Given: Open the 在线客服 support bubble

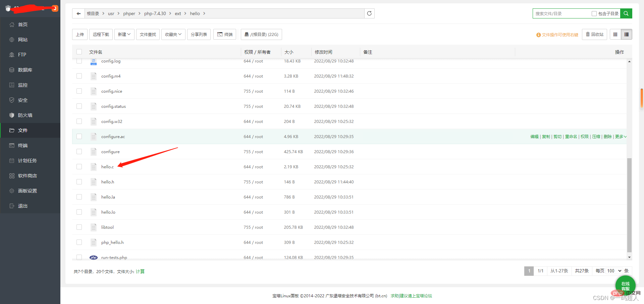Looking at the screenshot, I should (625, 286).
